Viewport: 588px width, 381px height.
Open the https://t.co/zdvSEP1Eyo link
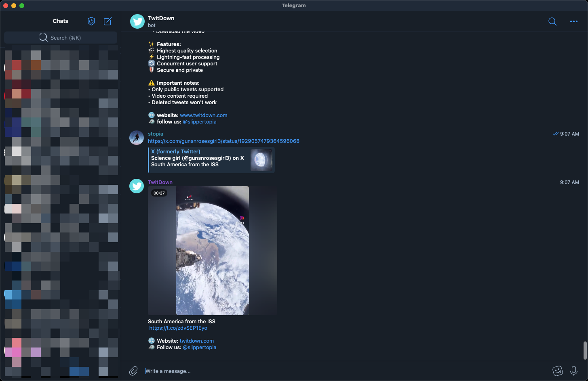click(x=178, y=328)
